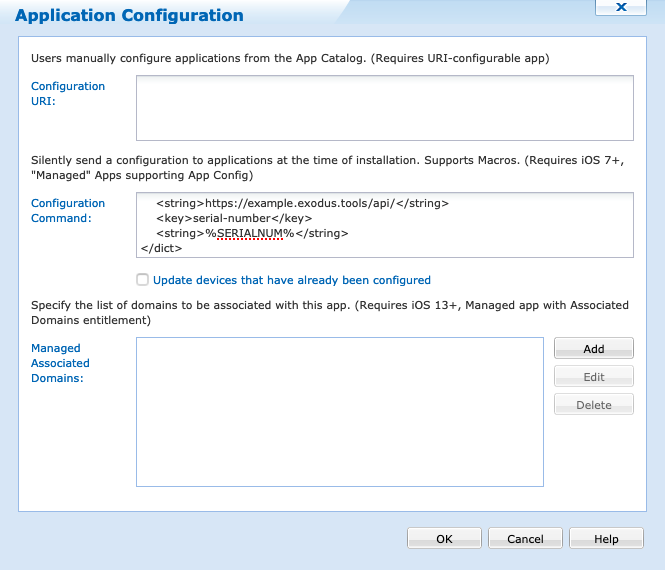Click the 'Specify the list of domains' description
Image resolution: width=665 pixels, height=570 pixels.
(x=330, y=313)
